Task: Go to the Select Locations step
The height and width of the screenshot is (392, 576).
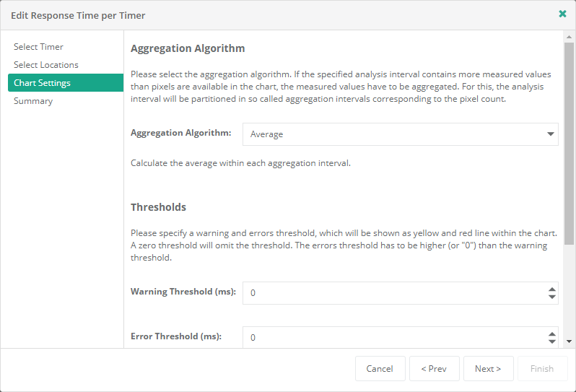Action: 46,65
